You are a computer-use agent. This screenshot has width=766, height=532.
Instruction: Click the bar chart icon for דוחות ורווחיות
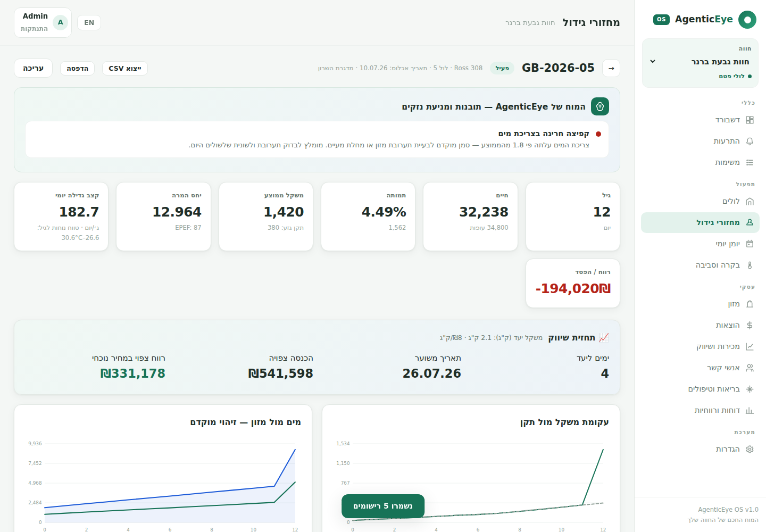(750, 410)
